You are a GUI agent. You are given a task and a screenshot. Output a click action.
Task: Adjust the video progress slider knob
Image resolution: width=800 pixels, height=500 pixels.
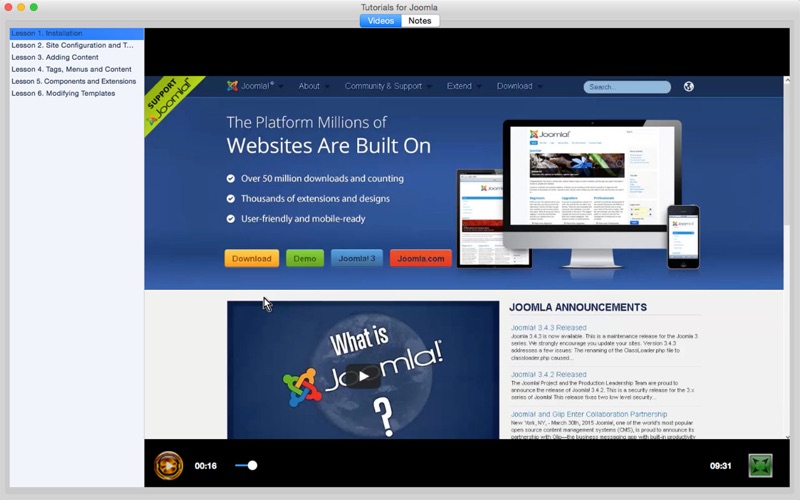coord(252,465)
